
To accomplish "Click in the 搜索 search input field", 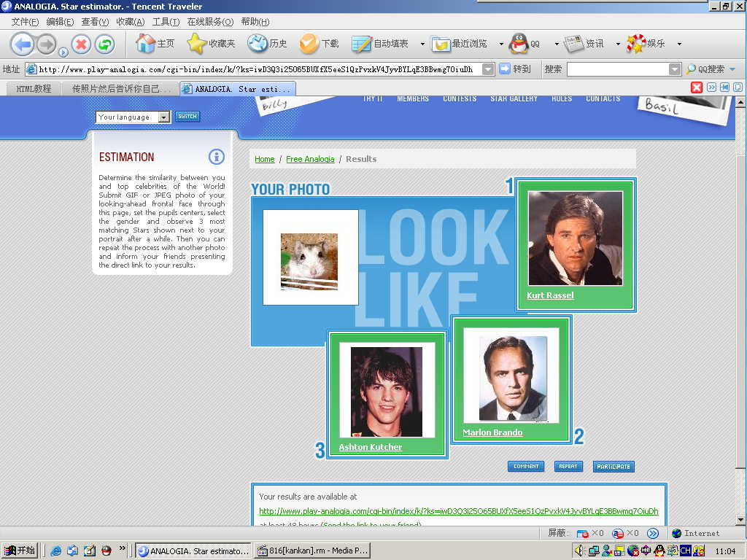I will pos(618,69).
